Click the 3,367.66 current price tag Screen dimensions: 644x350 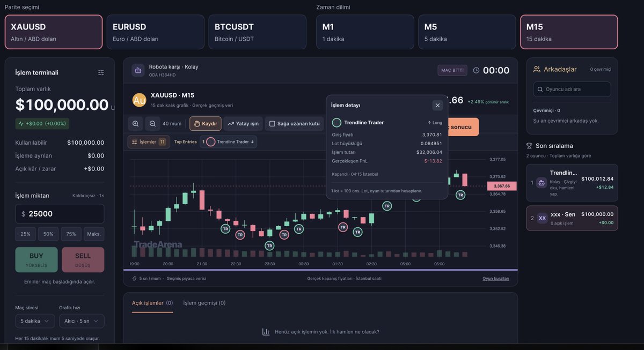(x=502, y=186)
